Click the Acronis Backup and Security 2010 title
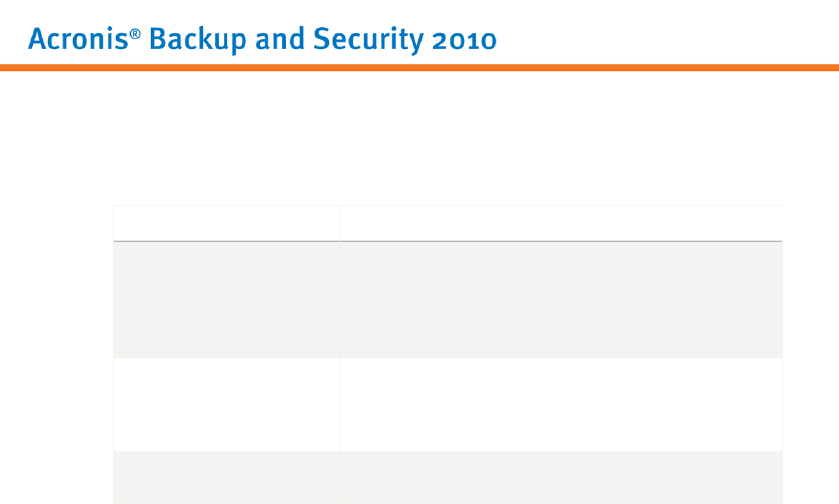 pos(262,39)
